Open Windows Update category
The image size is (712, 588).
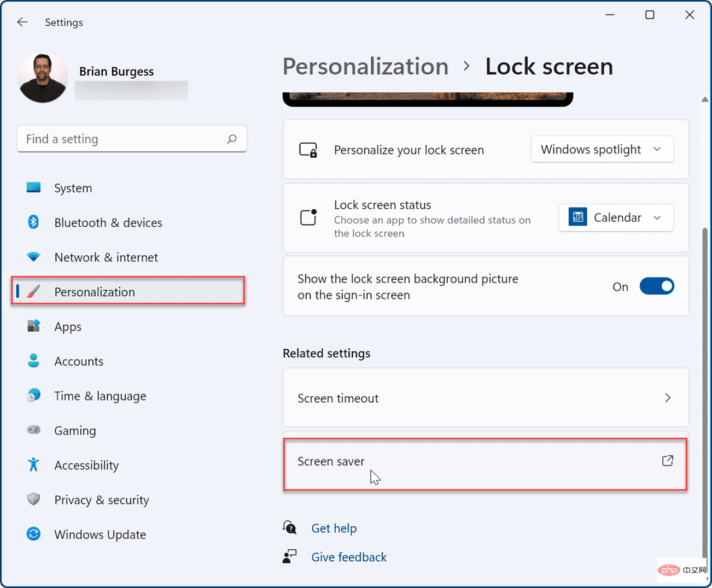(129, 534)
